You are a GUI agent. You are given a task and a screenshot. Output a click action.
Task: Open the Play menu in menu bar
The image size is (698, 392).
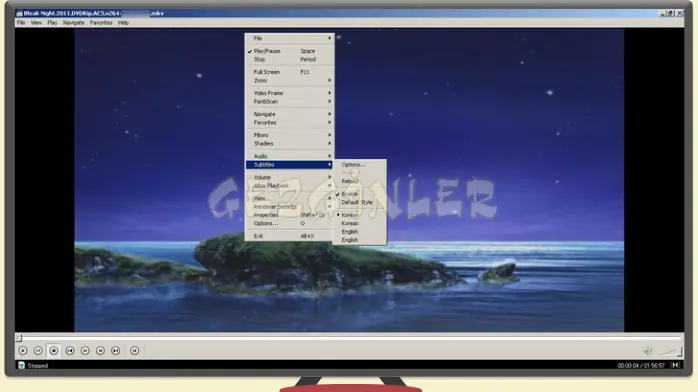click(x=52, y=22)
